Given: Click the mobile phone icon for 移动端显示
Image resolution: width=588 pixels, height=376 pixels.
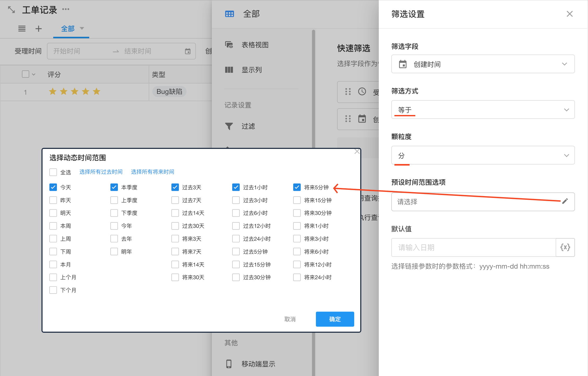Looking at the screenshot, I should tap(229, 364).
